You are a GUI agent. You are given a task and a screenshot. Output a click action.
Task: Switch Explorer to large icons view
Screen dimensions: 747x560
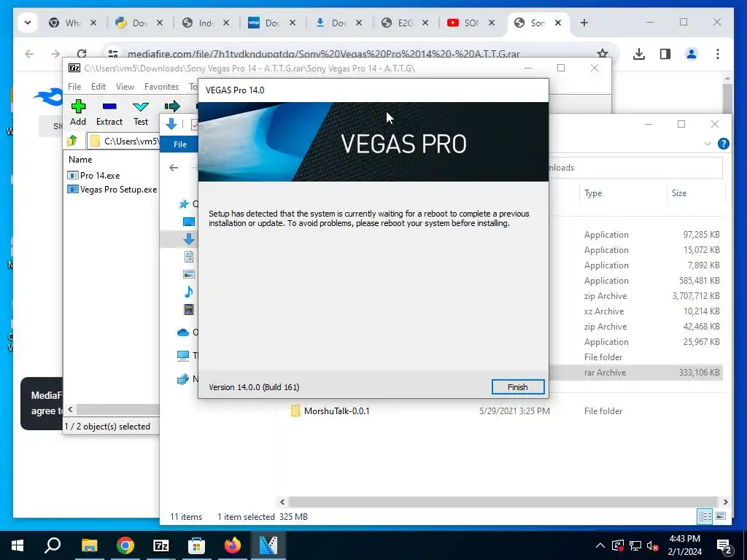coord(721,516)
